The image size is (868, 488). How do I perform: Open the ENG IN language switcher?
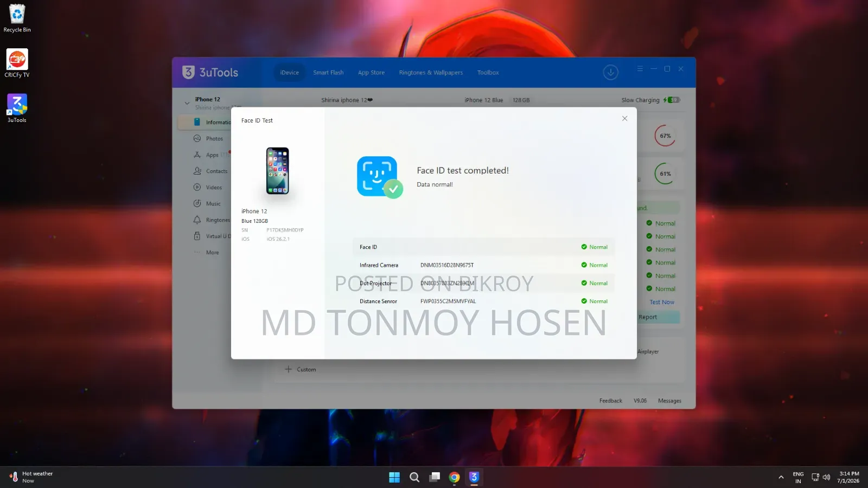coord(798,477)
